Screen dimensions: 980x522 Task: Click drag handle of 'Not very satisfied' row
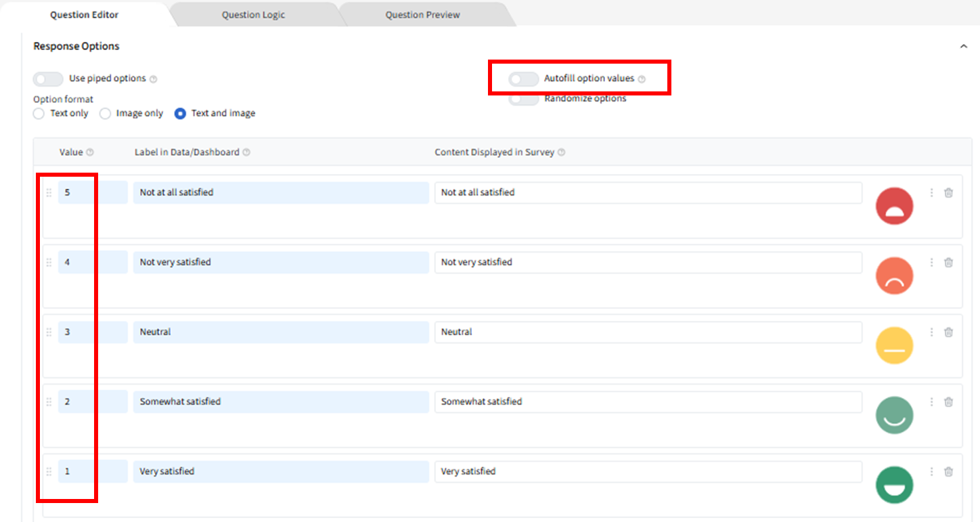tap(49, 263)
